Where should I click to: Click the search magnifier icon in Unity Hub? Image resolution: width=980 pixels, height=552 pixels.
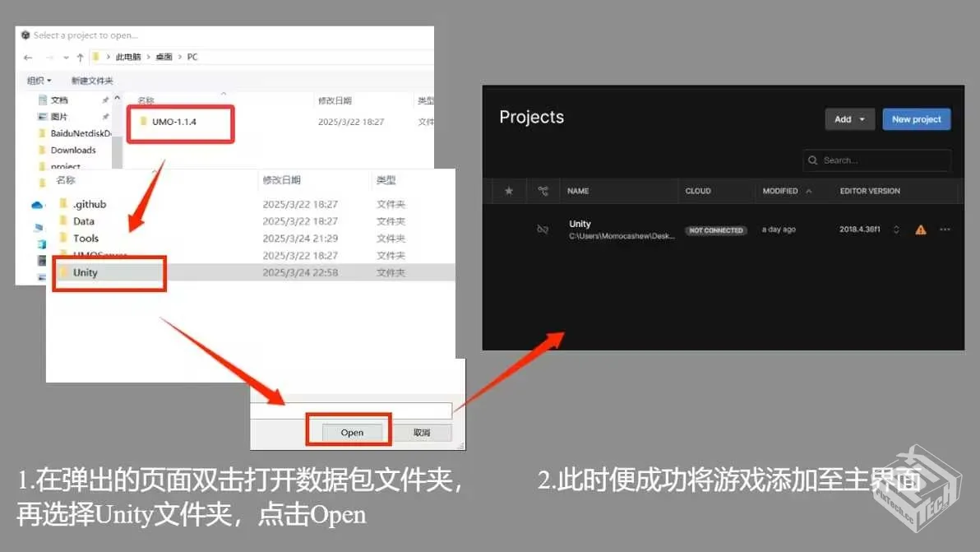[x=812, y=160]
